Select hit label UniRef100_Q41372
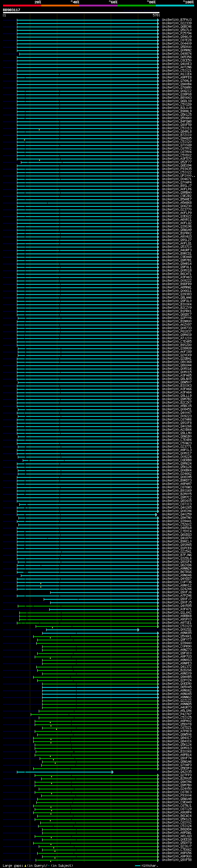This screenshot has width=197, height=868. pos(177,667)
